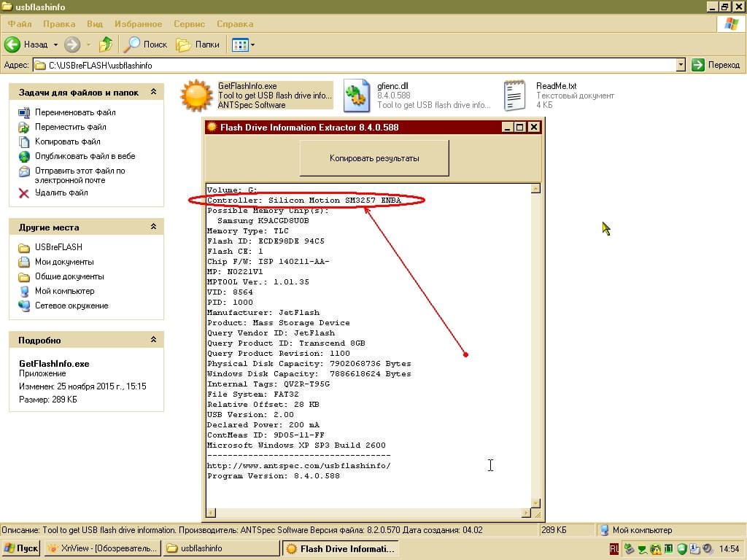This screenshot has height=560, width=747.
Task: Open the Вид menu
Action: 95,24
